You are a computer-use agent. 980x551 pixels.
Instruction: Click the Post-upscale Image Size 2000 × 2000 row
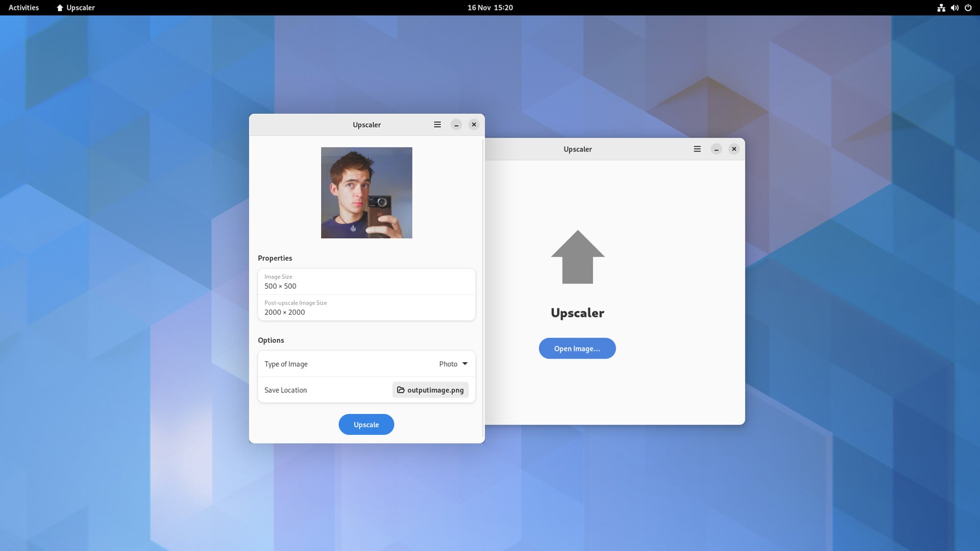366,308
